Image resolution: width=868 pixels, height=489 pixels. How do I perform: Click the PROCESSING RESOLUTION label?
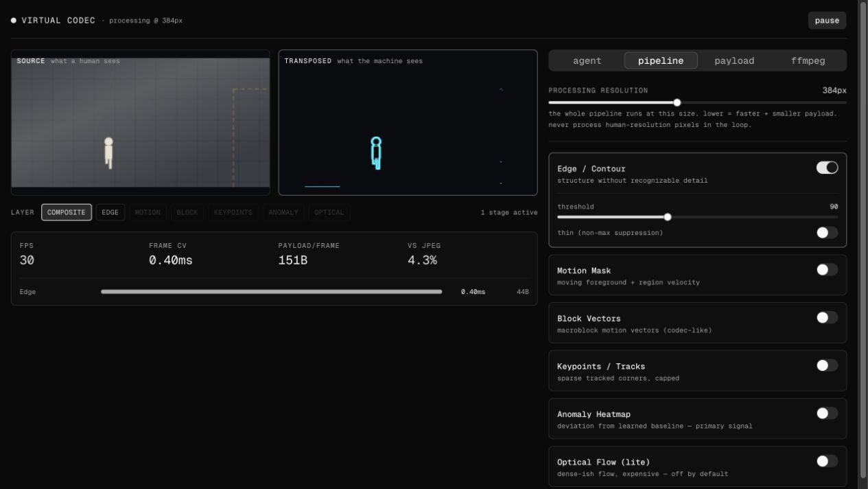coord(598,91)
